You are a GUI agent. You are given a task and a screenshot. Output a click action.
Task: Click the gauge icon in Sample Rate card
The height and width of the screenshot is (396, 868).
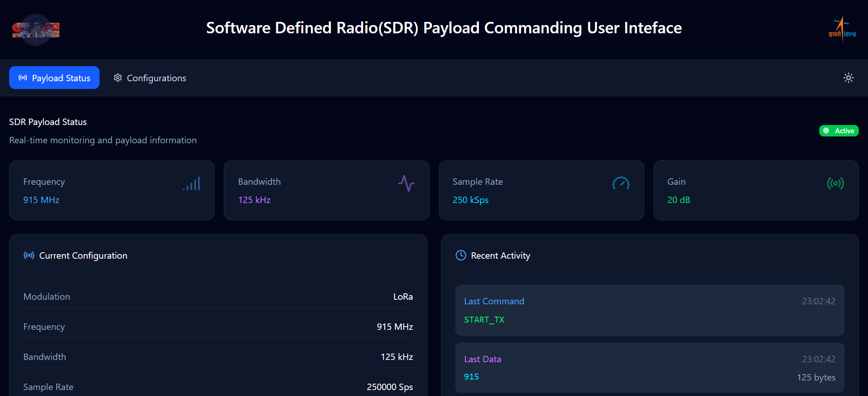point(621,183)
